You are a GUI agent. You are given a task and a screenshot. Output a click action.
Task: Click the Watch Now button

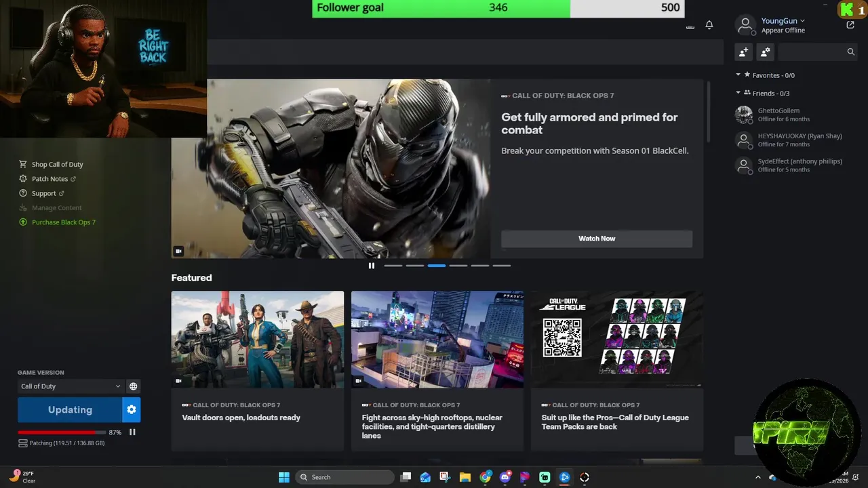(597, 239)
